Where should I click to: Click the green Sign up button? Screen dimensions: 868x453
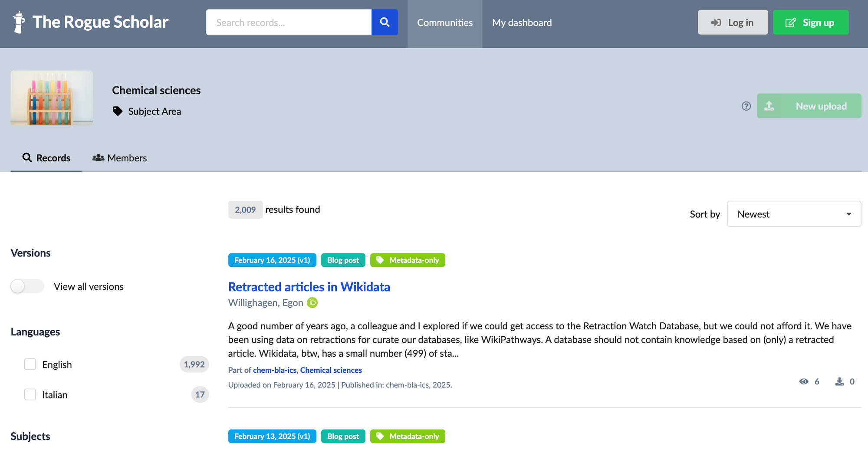click(811, 22)
